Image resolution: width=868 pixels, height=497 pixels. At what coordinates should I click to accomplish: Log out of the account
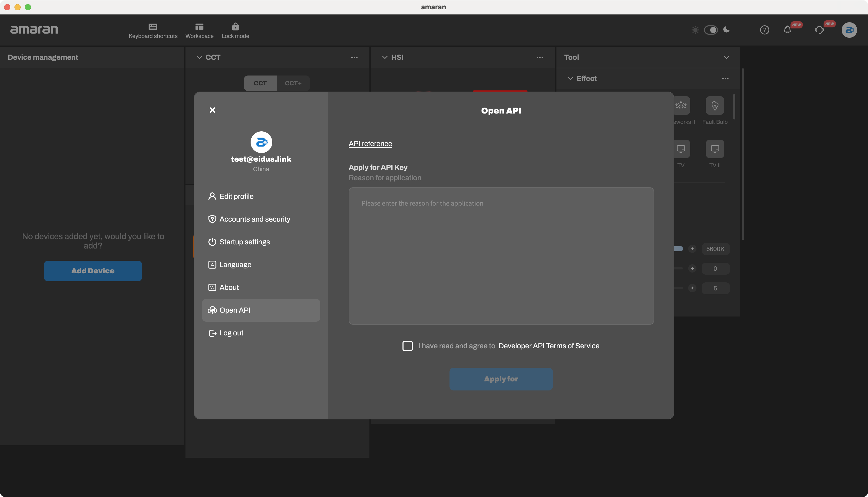261,333
